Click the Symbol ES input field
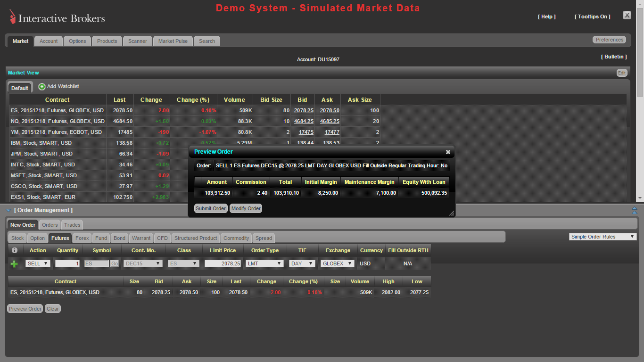Viewport: 644px width, 362px height. [97, 263]
